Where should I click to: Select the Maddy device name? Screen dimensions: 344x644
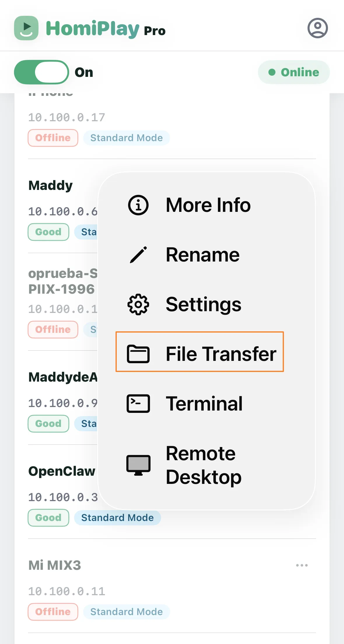[x=50, y=186]
